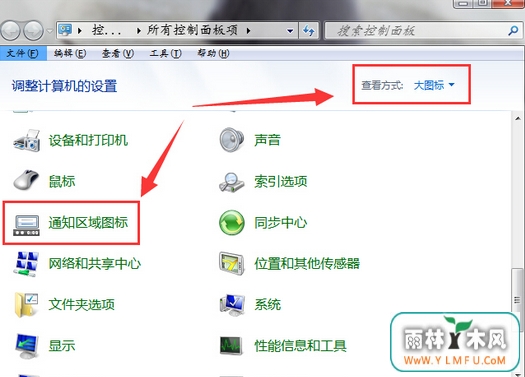Open the 查看(V) menu
Image resolution: width=525 pixels, height=377 pixels.
coord(118,53)
